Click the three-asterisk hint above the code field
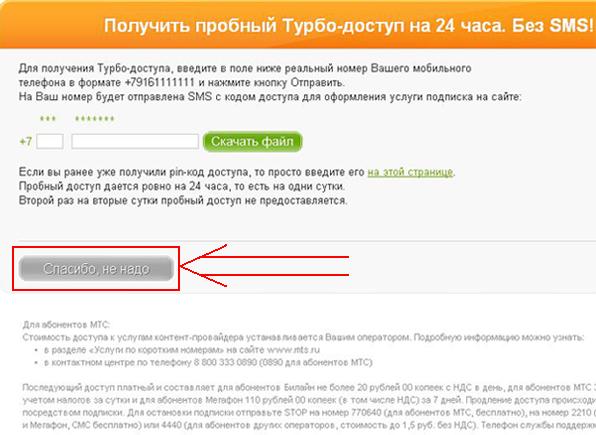 click(x=48, y=118)
